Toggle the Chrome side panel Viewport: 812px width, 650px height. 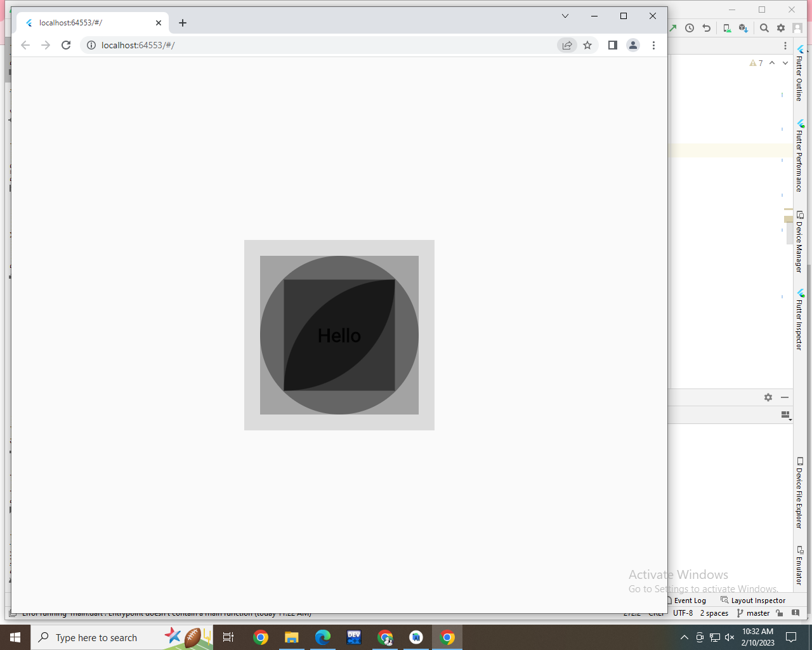click(x=612, y=45)
